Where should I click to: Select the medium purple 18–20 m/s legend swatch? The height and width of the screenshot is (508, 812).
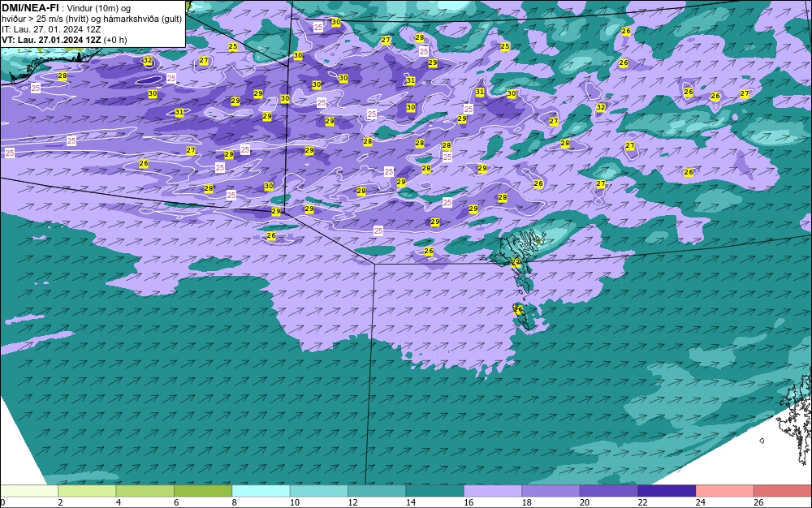tap(551, 491)
